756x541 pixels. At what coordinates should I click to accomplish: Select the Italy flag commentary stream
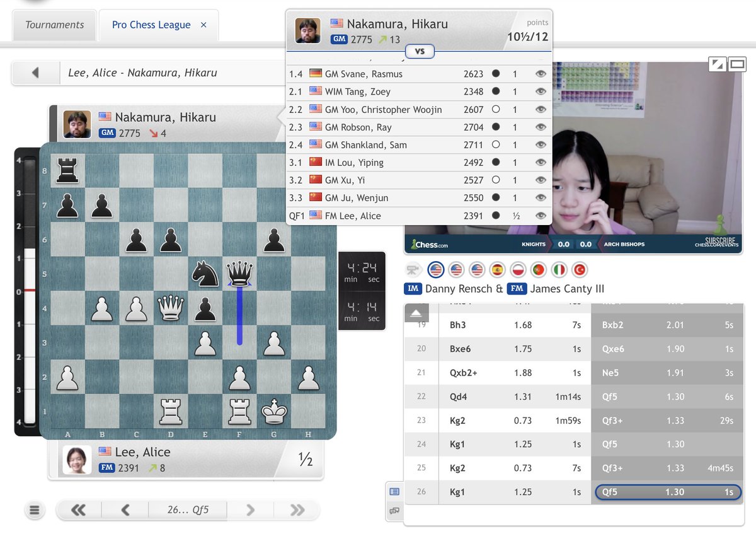[x=558, y=270]
